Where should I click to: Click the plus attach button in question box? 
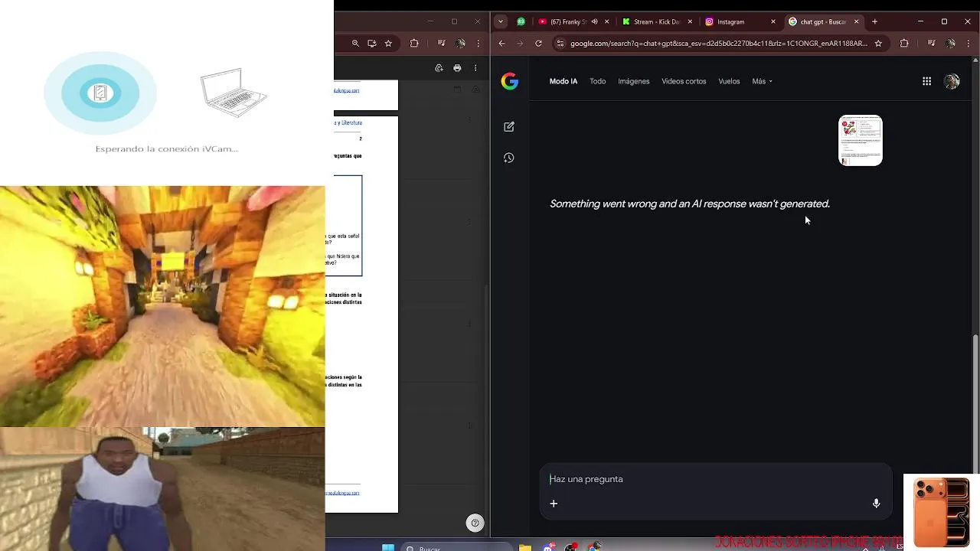coord(554,504)
